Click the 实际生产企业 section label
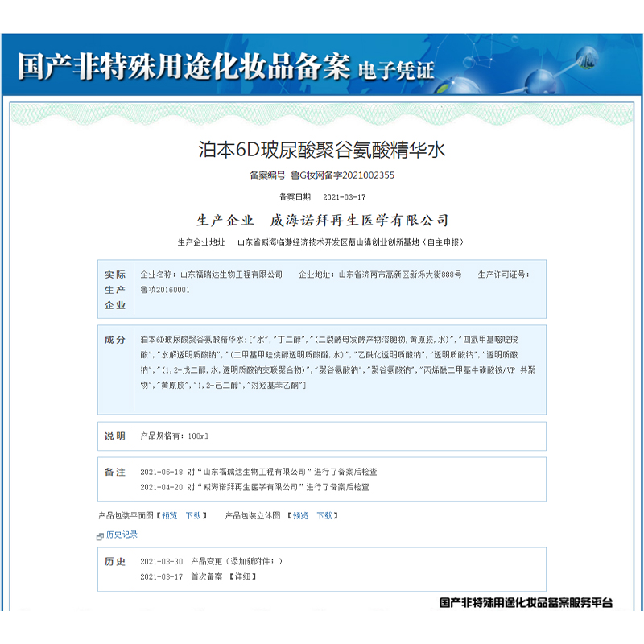 coord(114,290)
